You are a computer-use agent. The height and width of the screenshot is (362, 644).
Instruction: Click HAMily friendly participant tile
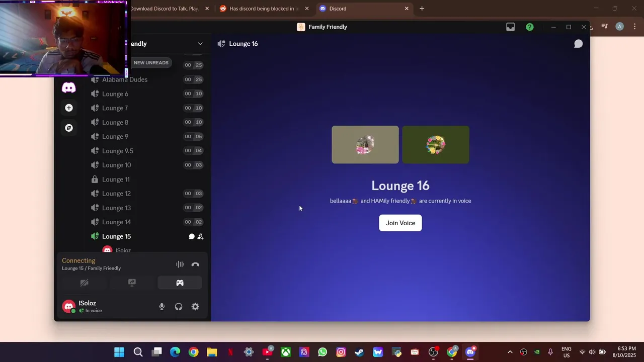[436, 145]
